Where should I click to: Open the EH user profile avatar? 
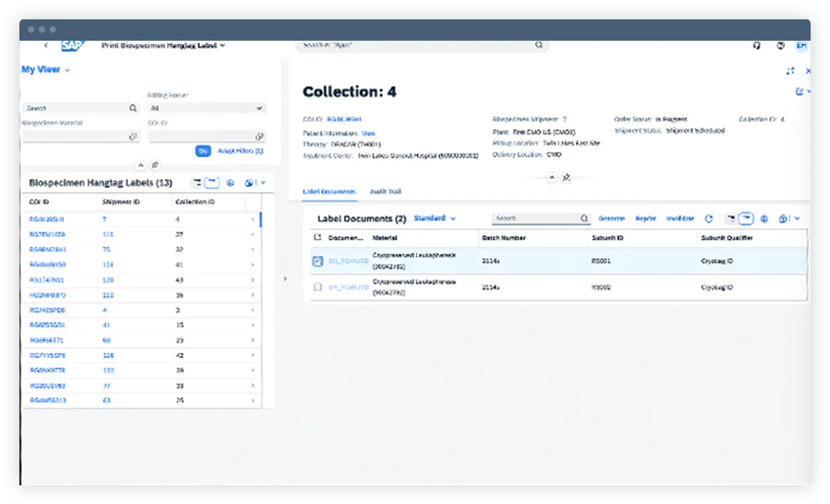[x=800, y=46]
